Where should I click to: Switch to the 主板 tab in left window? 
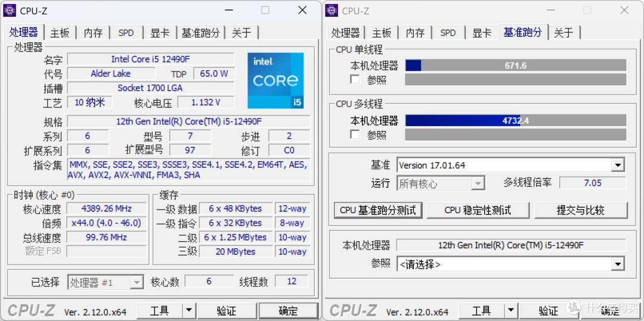click(60, 33)
